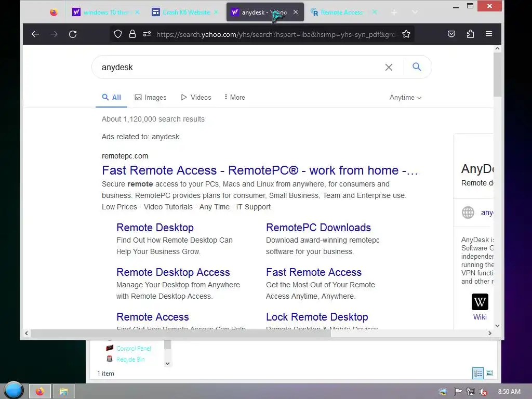Open the Lock Remote Desktop sublink

point(317,317)
